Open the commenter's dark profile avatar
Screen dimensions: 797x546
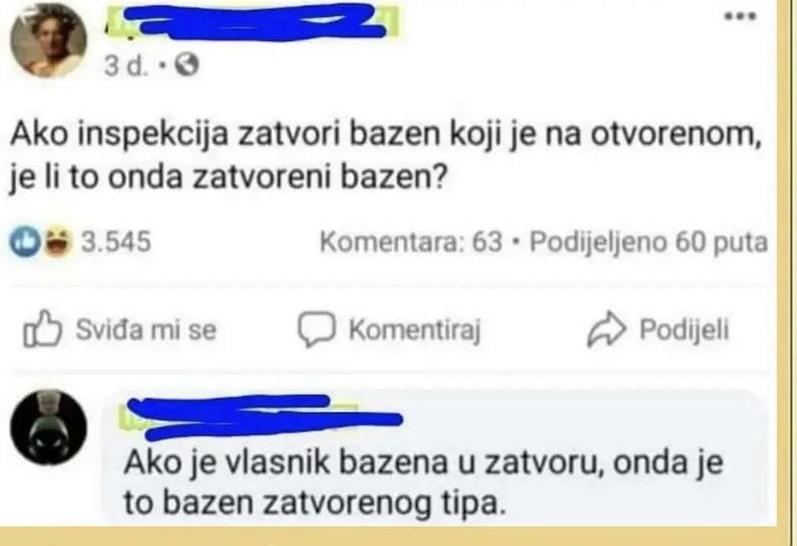click(x=49, y=428)
